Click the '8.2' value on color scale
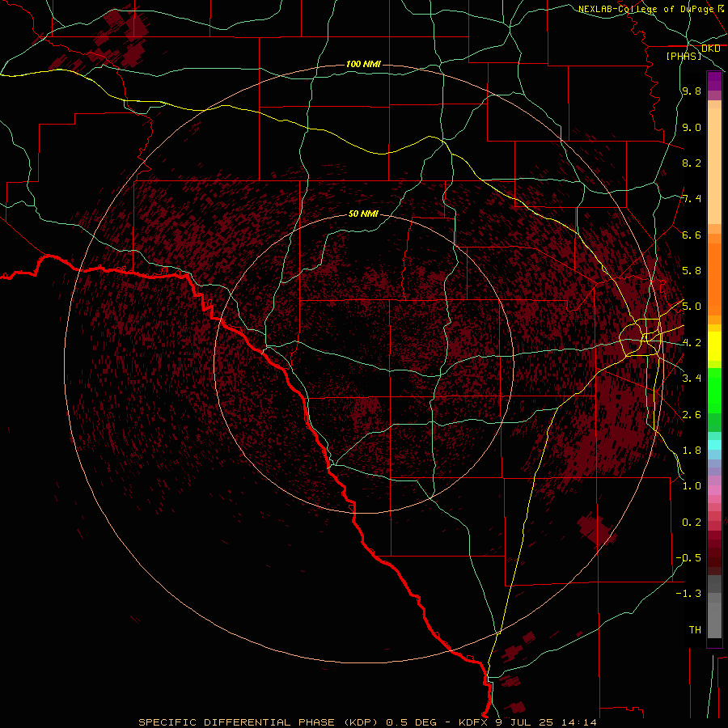The image size is (728, 728). coord(692,163)
